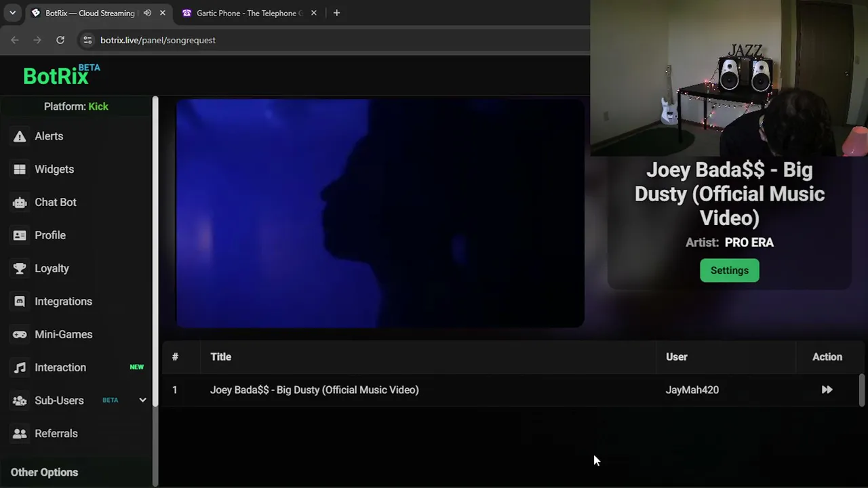Screen dimensions: 868x488
Task: Click the Title column header
Action: coord(220,357)
